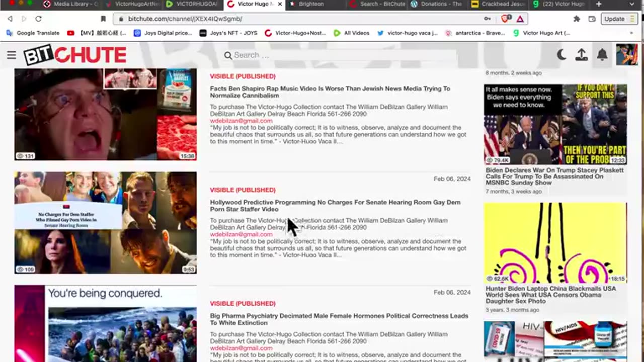Reload the page
644x362 pixels.
pos(38,19)
